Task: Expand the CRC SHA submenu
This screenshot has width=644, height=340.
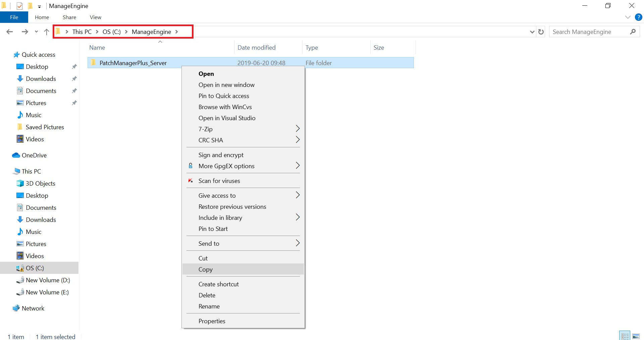Action: point(243,140)
